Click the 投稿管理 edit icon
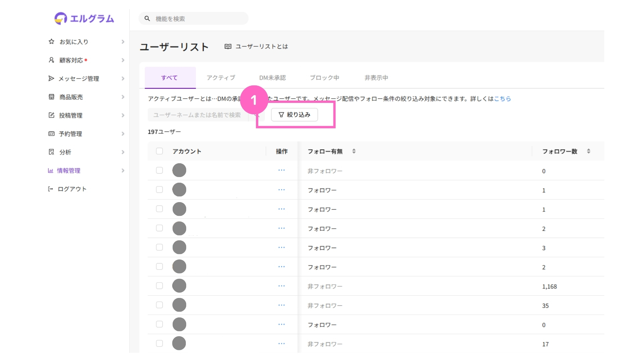644x362 pixels. click(x=51, y=115)
